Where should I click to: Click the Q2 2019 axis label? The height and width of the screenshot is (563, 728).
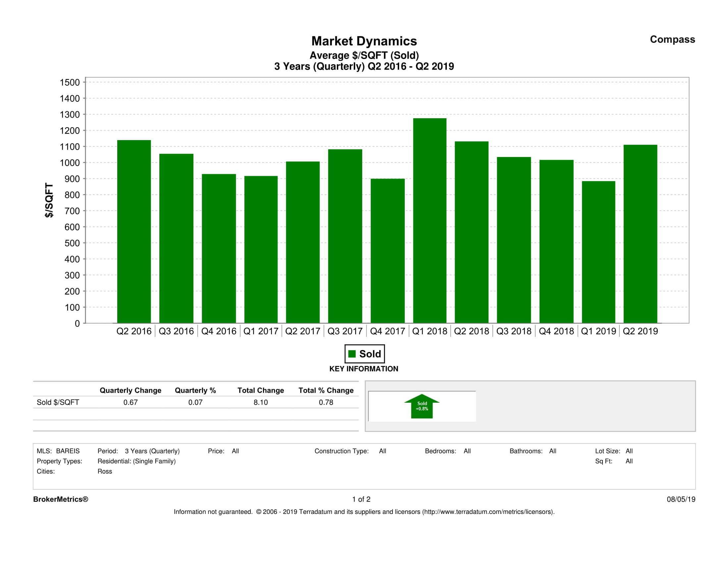[640, 331]
